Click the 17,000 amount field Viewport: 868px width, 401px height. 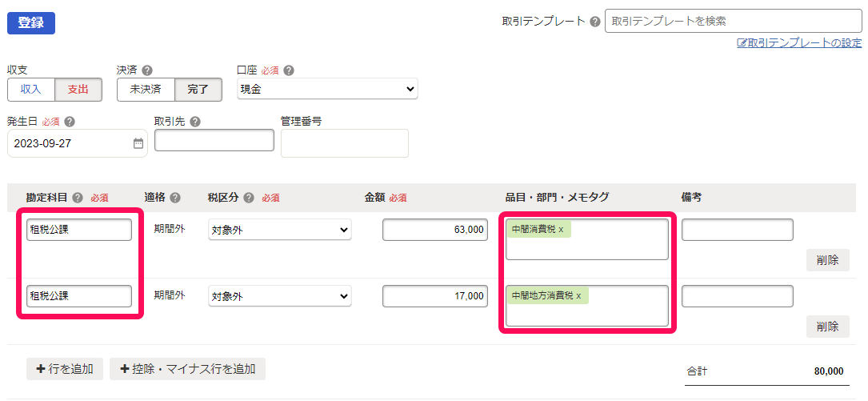tap(435, 296)
